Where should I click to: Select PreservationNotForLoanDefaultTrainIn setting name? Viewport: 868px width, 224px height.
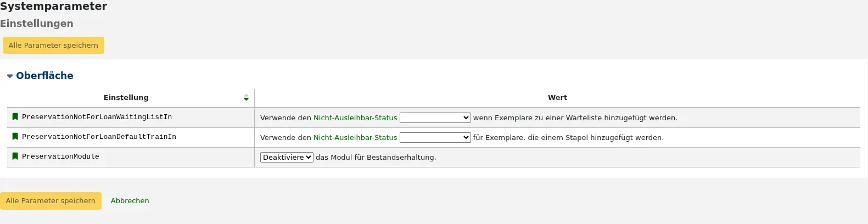pyautogui.click(x=99, y=137)
